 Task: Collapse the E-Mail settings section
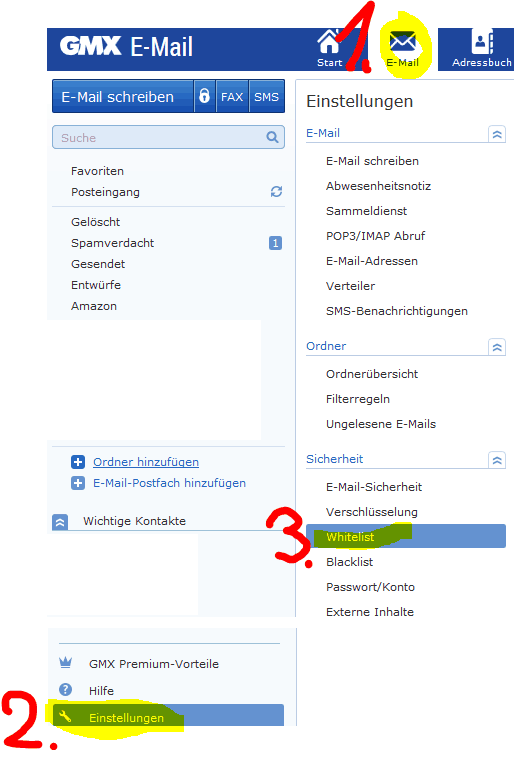pos(497,134)
